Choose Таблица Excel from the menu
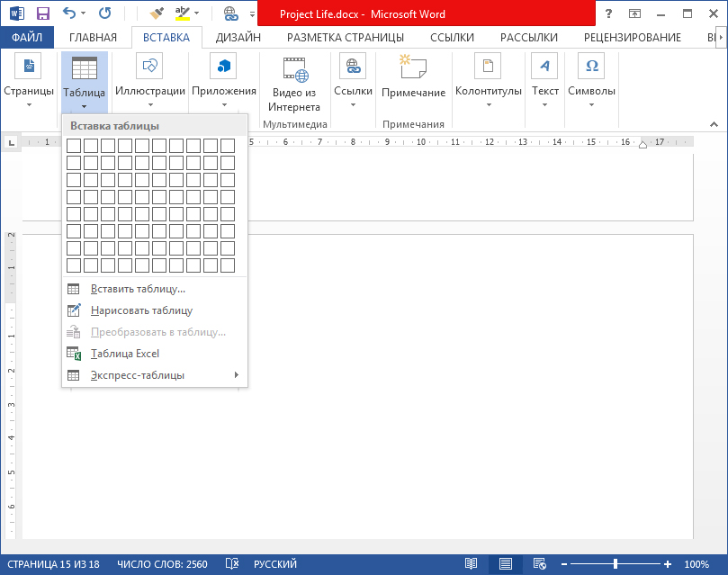Viewport: 728px width, 575px height. coord(155,354)
